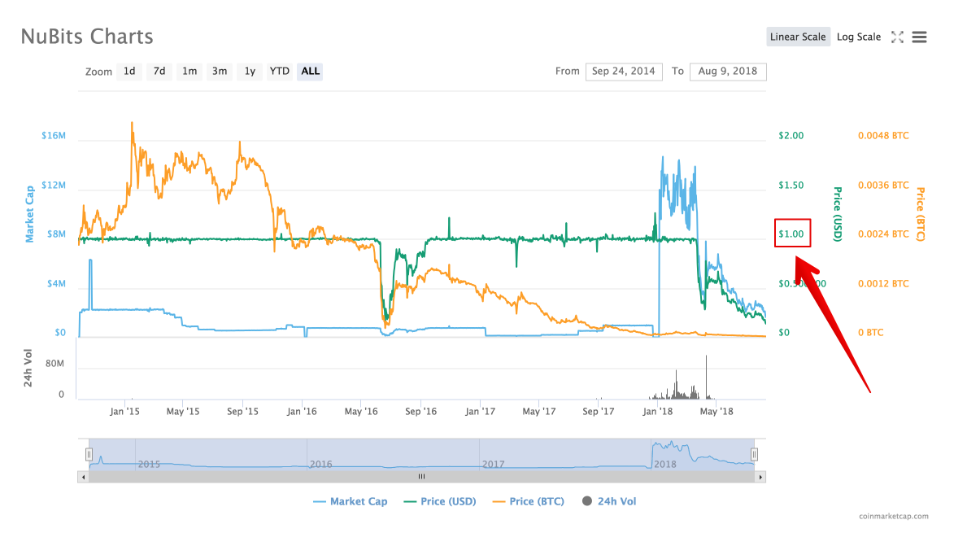Image resolution: width=980 pixels, height=533 pixels.
Task: Click the May '18 x-axis label
Action: [716, 411]
